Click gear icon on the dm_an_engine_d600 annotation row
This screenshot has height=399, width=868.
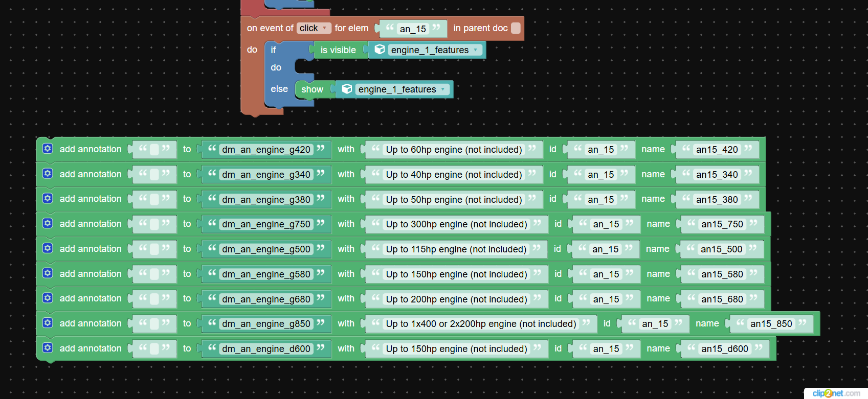(48, 348)
